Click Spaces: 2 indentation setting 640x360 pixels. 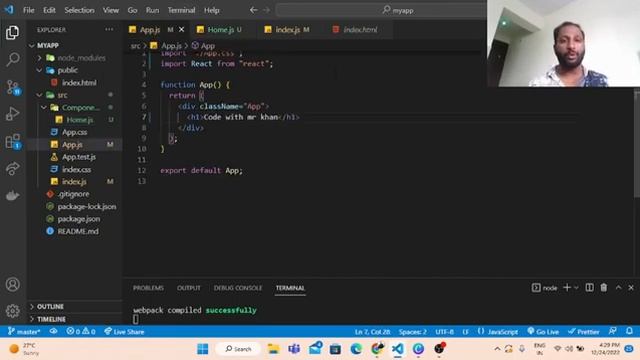(x=413, y=331)
